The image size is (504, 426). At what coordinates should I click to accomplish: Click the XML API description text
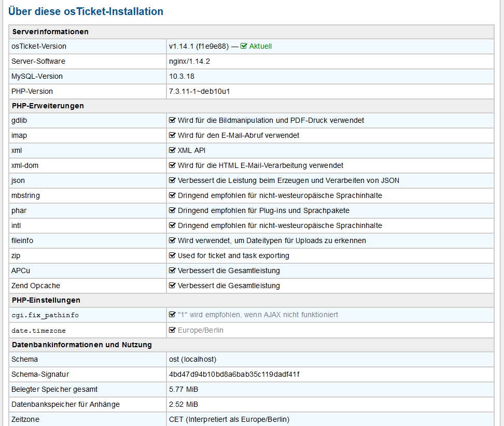[191, 150]
